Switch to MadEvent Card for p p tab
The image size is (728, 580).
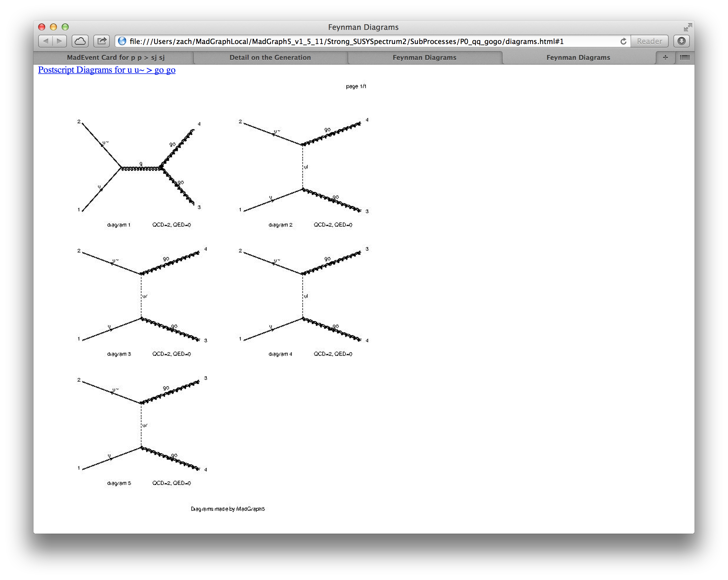pos(115,58)
